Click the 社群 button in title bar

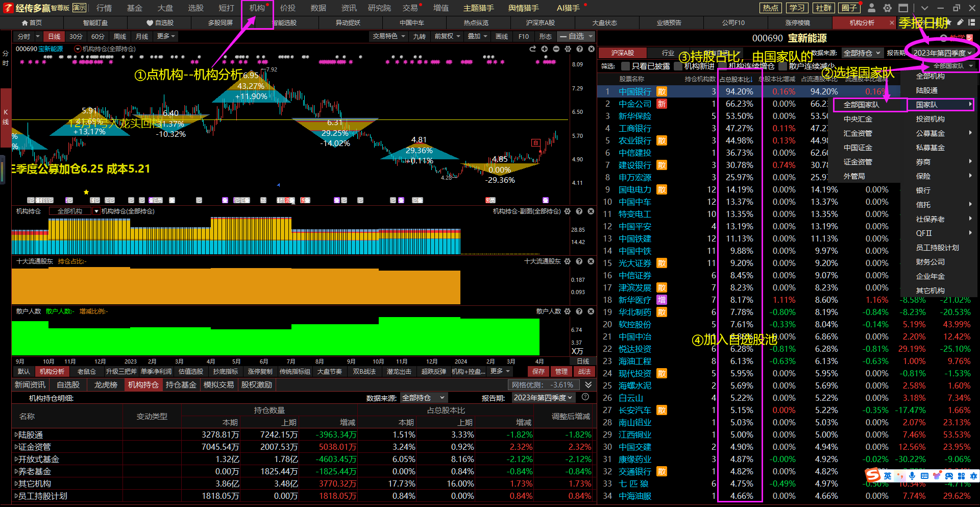(823, 8)
